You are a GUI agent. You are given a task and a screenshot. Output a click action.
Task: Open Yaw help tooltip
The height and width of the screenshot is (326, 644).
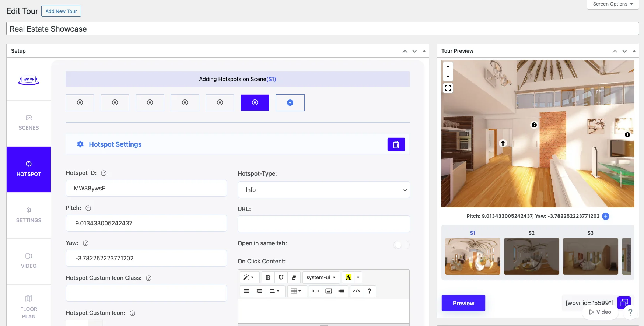(86, 243)
